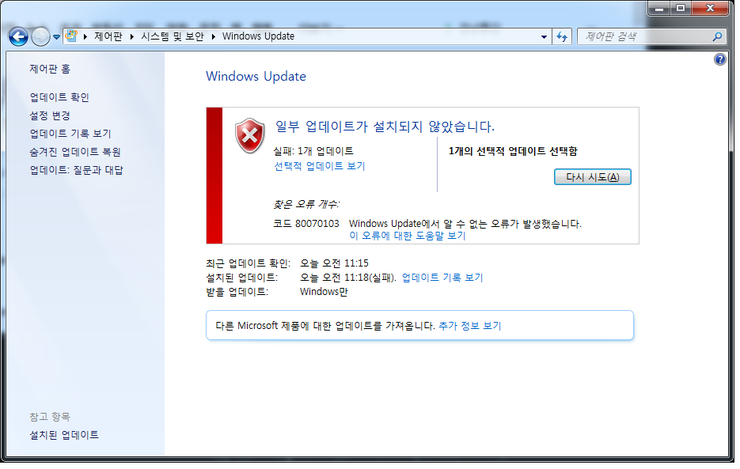
Task: Click the magnifier search icon
Action: pyautogui.click(x=717, y=37)
